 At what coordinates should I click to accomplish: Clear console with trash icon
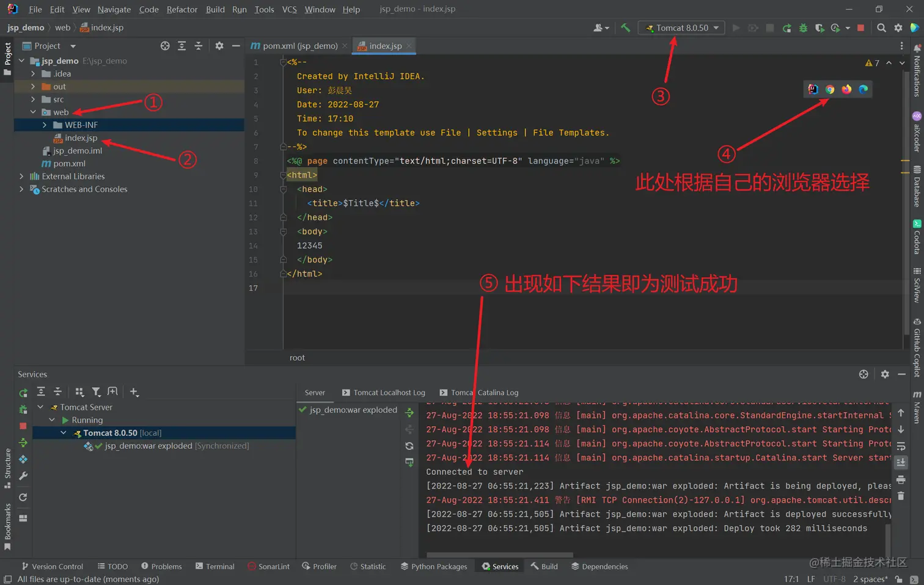coord(901,496)
